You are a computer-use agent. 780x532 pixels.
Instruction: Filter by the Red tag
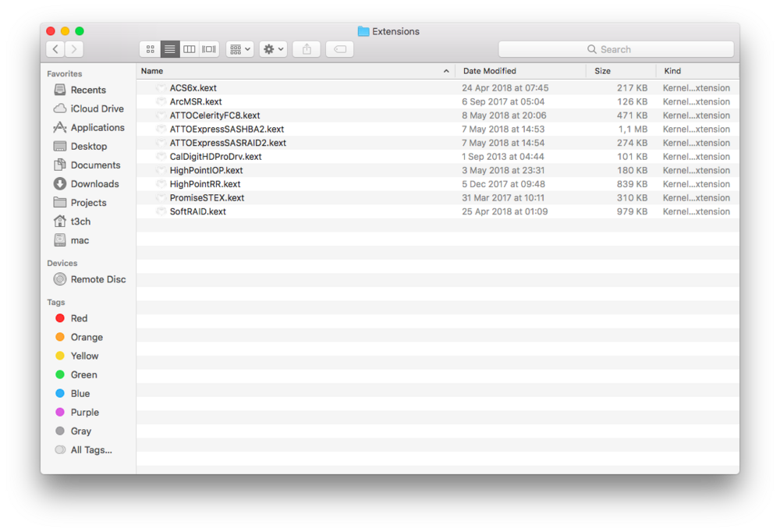tap(79, 318)
